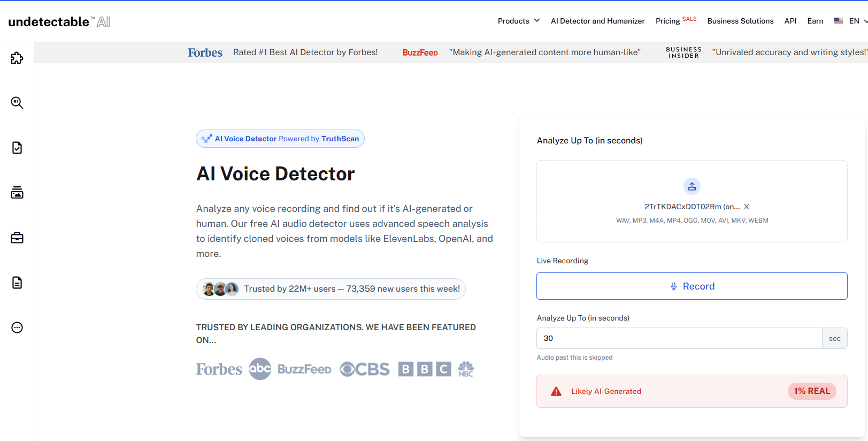
Task: Click the AI Voice Detector TruthScan badge
Action: pos(280,139)
